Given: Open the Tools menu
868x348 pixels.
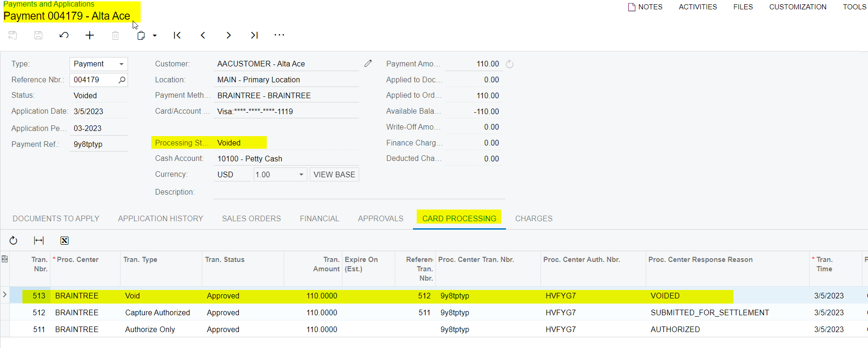Looking at the screenshot, I should (x=854, y=7).
